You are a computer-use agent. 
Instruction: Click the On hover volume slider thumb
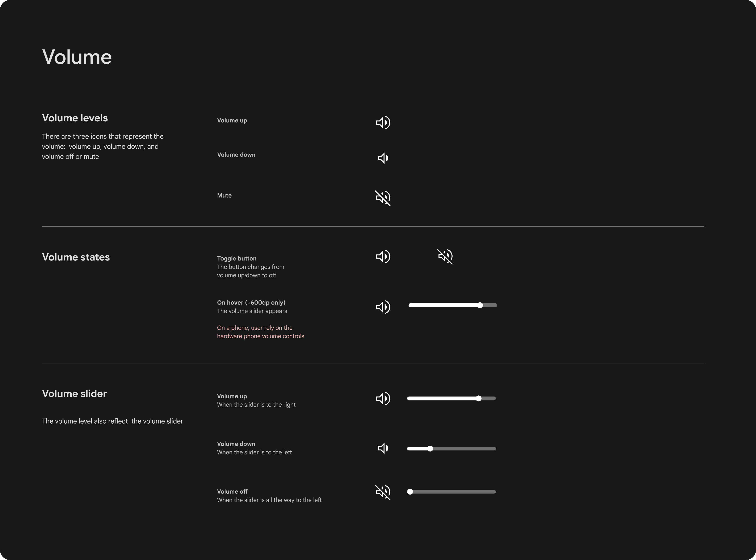tap(480, 305)
